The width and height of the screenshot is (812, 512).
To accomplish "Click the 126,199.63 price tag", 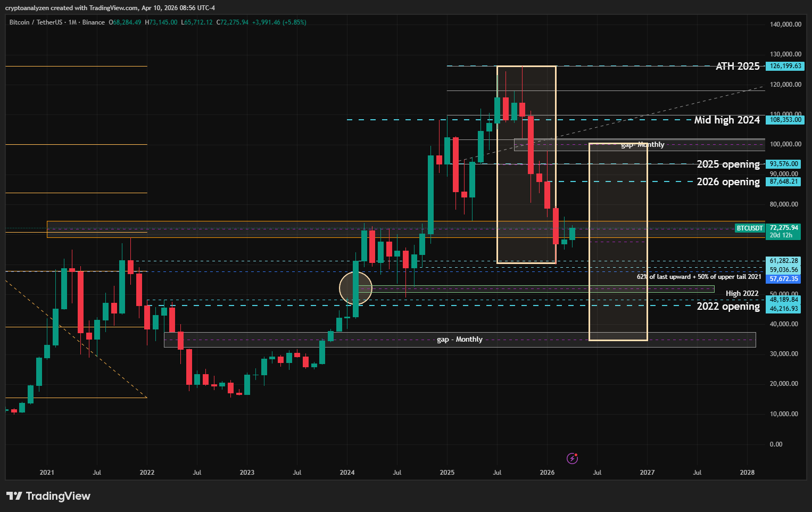I will (x=785, y=67).
